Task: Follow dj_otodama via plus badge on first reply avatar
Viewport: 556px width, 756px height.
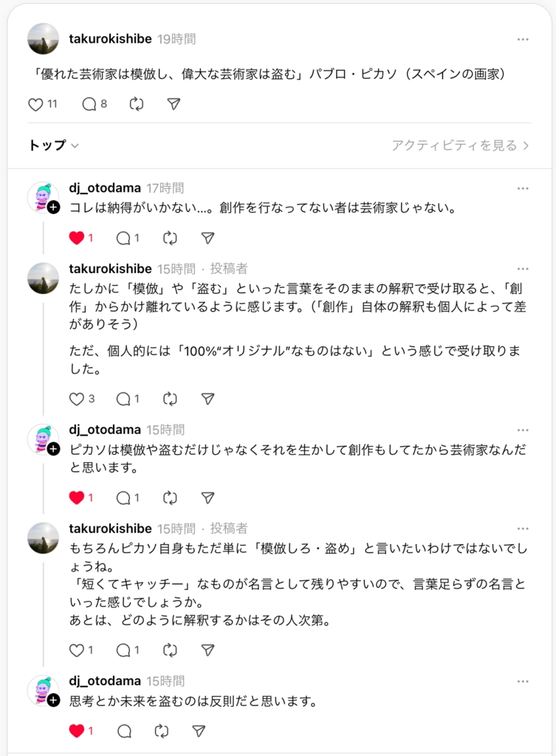Action: coord(53,209)
